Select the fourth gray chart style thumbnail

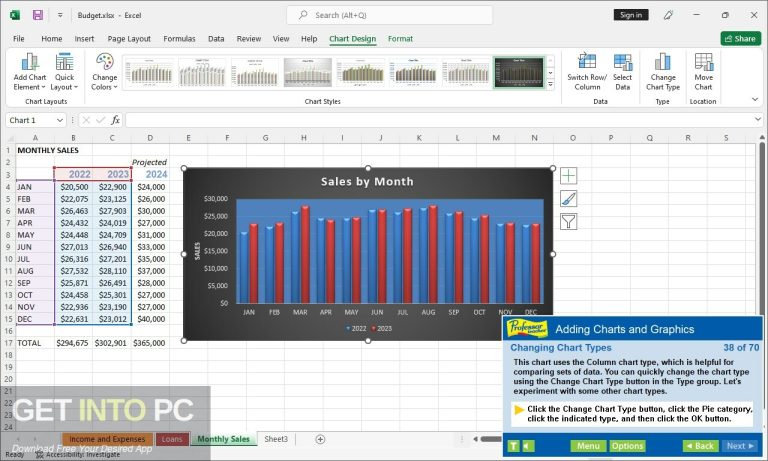[308, 73]
